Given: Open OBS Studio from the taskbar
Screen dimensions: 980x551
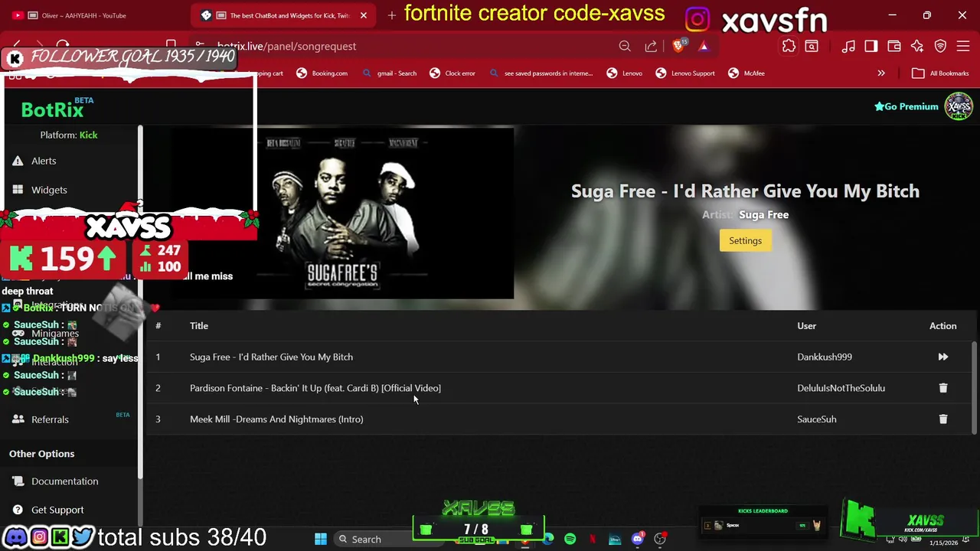Looking at the screenshot, I should tap(660, 540).
